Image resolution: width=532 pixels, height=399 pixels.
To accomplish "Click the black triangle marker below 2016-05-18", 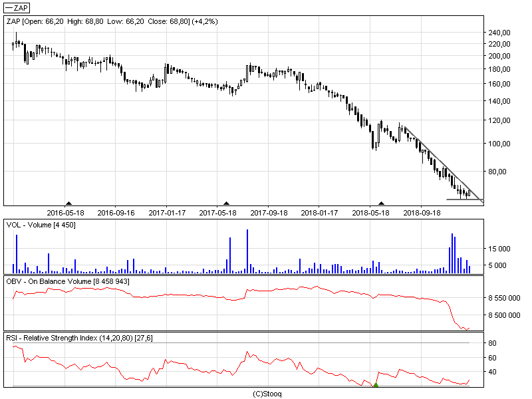I will coord(68,203).
